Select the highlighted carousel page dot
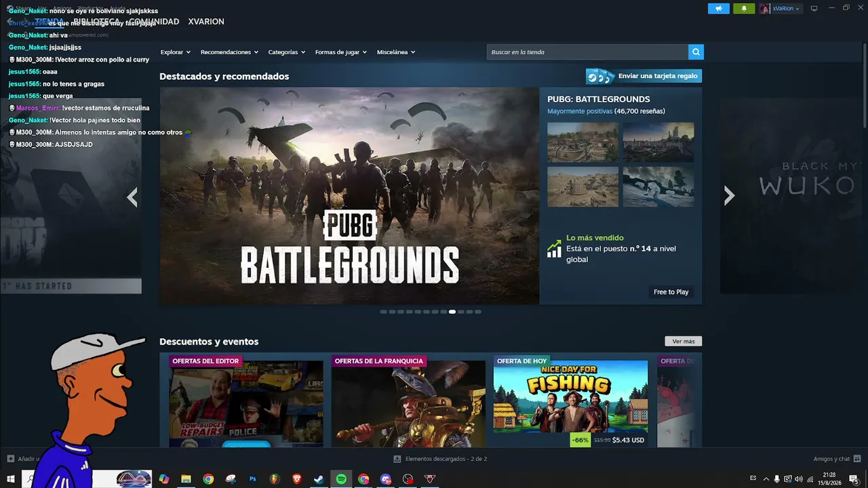This screenshot has width=868, height=488. click(x=452, y=312)
